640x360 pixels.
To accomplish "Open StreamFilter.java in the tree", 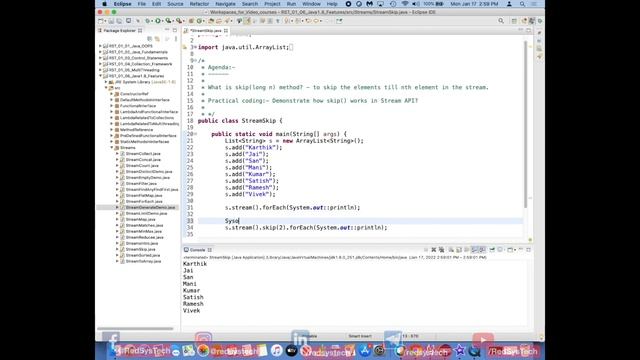I will (x=141, y=184).
